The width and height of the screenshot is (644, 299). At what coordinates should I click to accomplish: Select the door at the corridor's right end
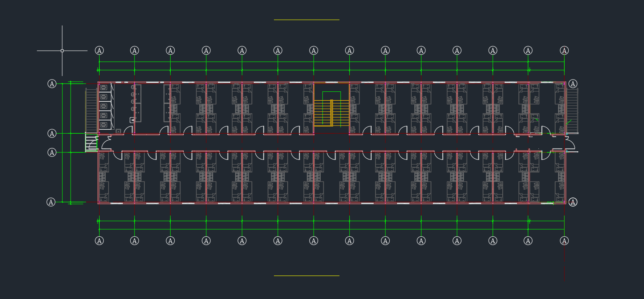569,143
